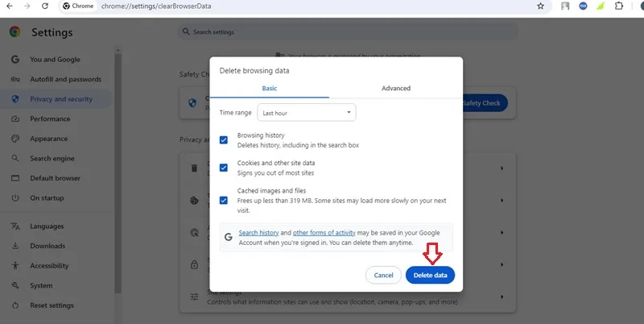This screenshot has width=644, height=324.
Task: Open the Default browser section
Action: 55,178
